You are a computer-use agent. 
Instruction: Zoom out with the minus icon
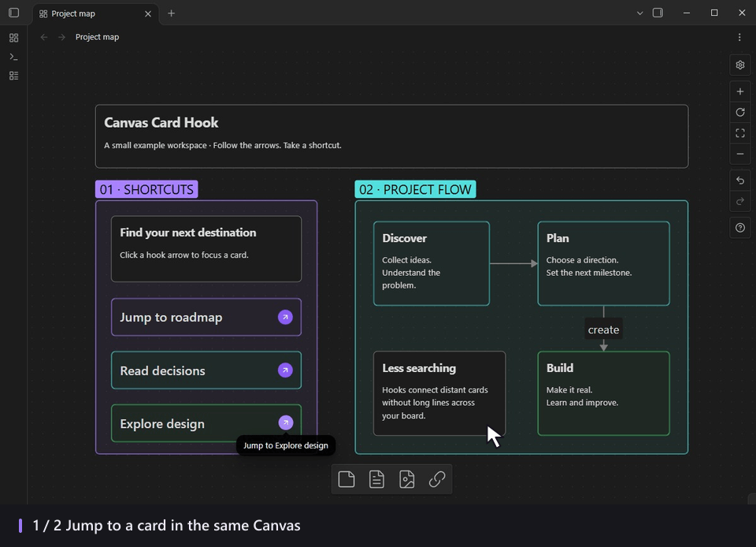point(740,154)
